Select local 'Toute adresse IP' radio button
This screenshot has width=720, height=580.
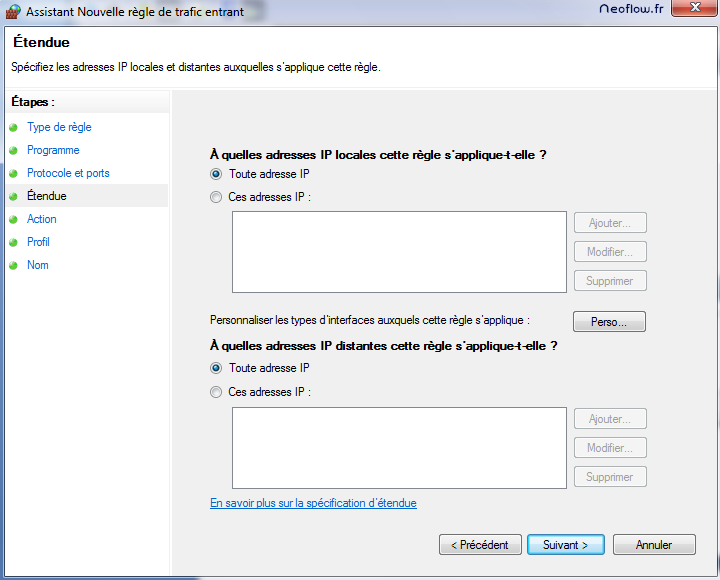point(216,174)
